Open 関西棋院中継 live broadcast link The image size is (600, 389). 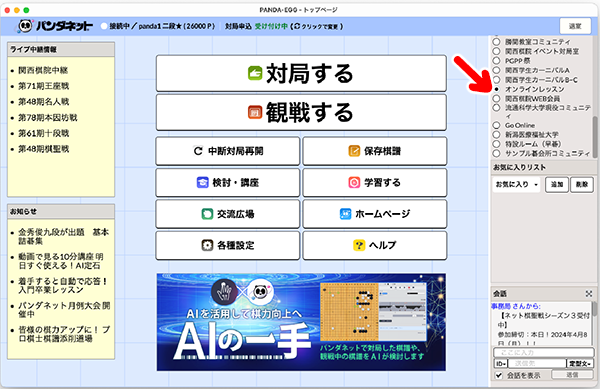click(43, 70)
